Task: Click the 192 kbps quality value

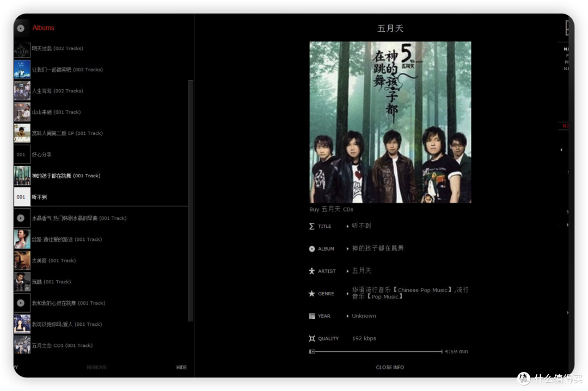Action: (x=364, y=339)
